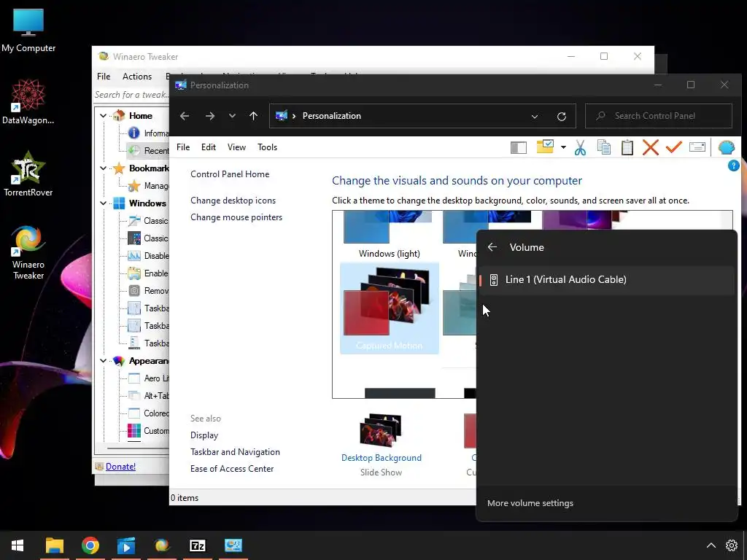
Task: Open the View menu in Personalization
Action: pyautogui.click(x=236, y=147)
